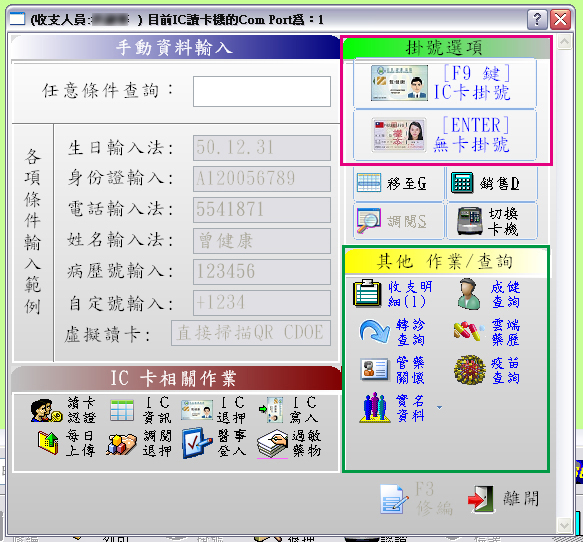Click the 離開 exit button
The image size is (583, 542).
point(503,499)
